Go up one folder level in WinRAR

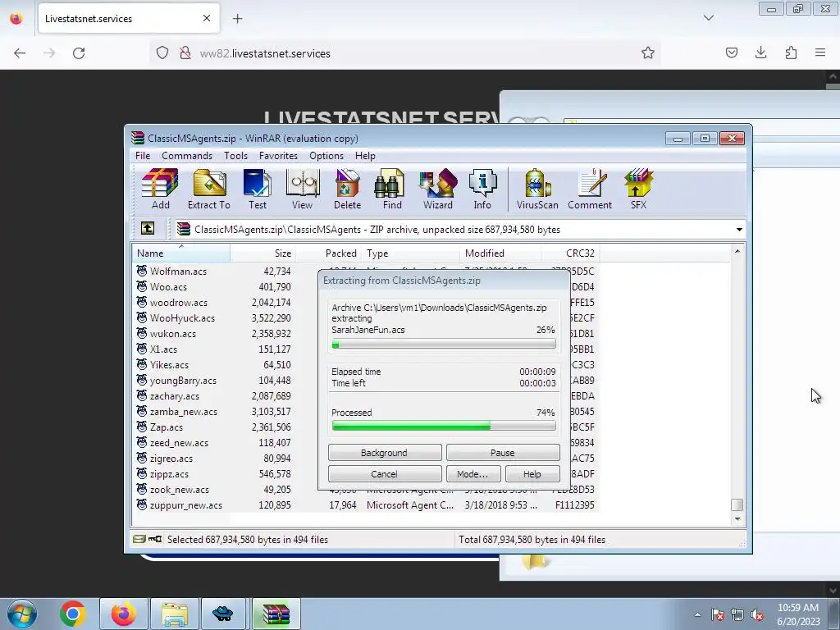(x=148, y=229)
